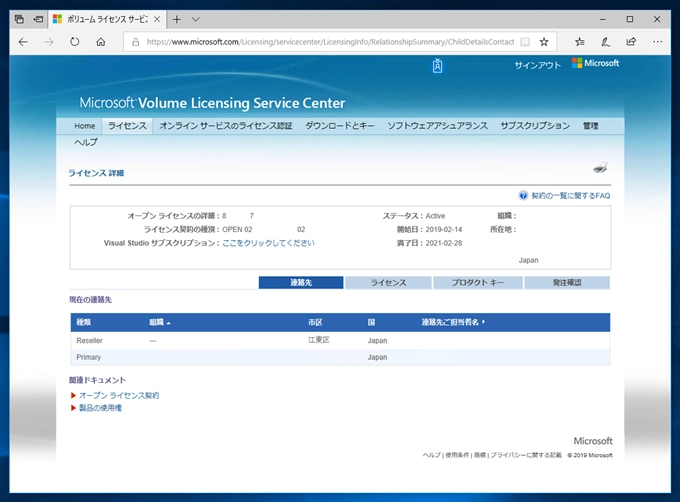Click the browser Back arrow

[x=23, y=42]
